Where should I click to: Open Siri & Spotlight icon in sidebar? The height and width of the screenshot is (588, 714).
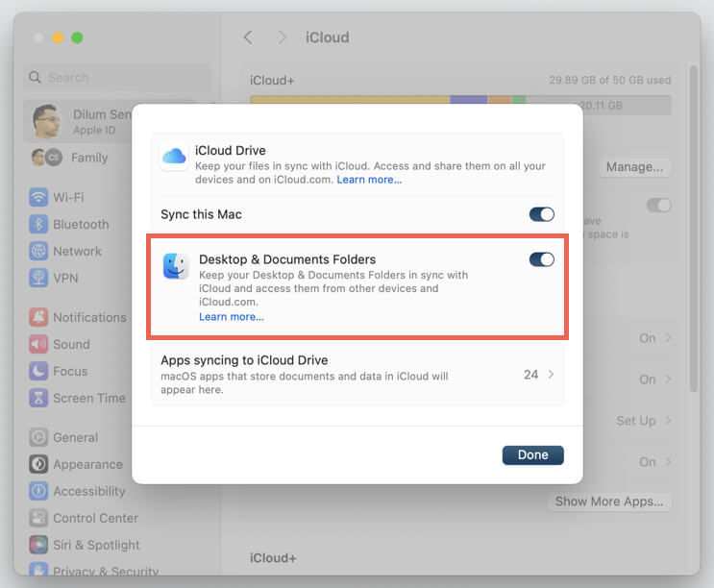pos(38,545)
